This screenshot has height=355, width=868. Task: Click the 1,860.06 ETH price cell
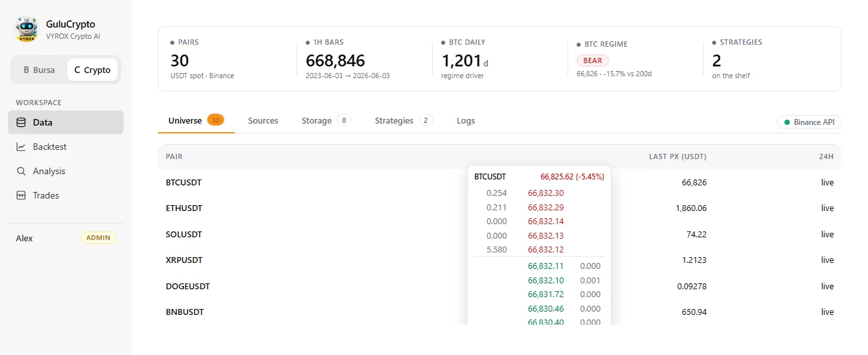(691, 208)
